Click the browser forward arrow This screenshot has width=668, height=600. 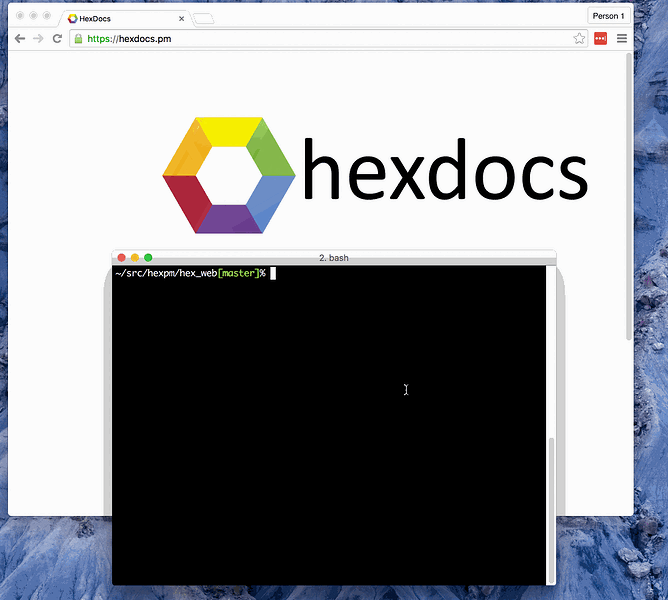[x=38, y=39]
